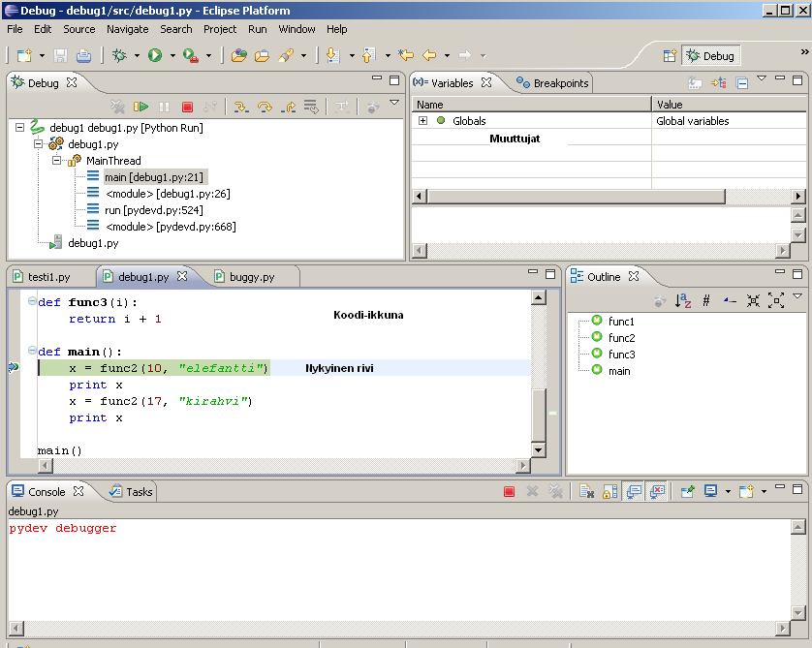Collapse the MainThread node

57,160
